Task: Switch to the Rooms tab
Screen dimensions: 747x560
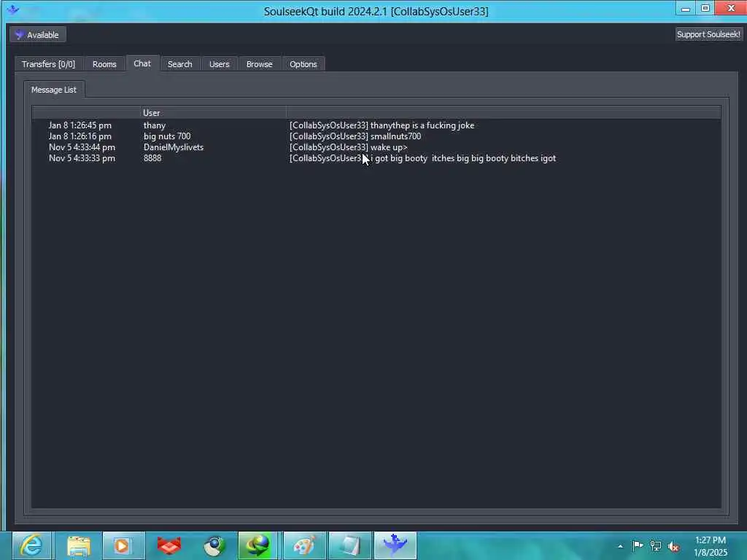Action: pos(104,64)
